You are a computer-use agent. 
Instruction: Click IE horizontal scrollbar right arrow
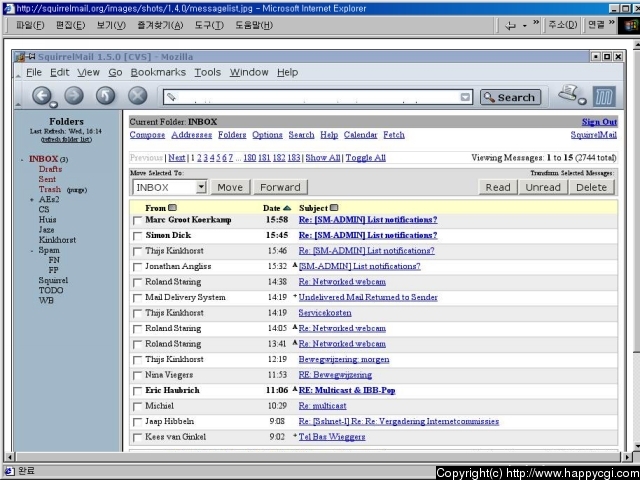[628, 457]
